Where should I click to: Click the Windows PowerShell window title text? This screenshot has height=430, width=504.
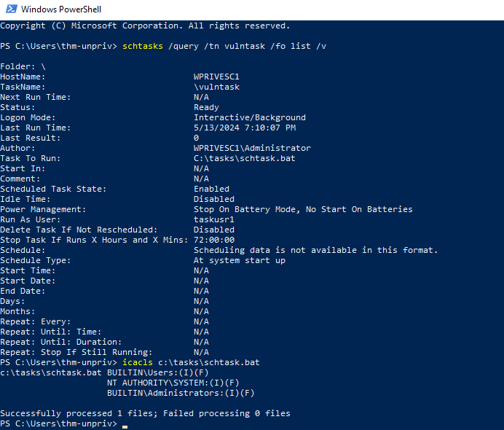tap(61, 9)
